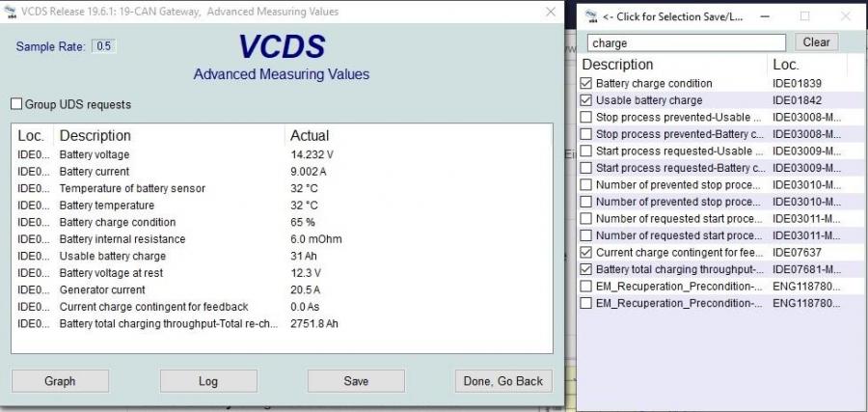Click the Sample Rate value field
The image size is (868, 412).
click(103, 46)
